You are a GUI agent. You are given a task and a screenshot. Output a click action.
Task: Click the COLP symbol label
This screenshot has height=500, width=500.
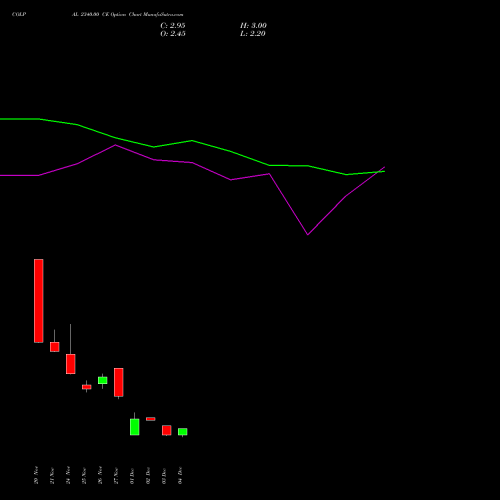click(x=19, y=15)
